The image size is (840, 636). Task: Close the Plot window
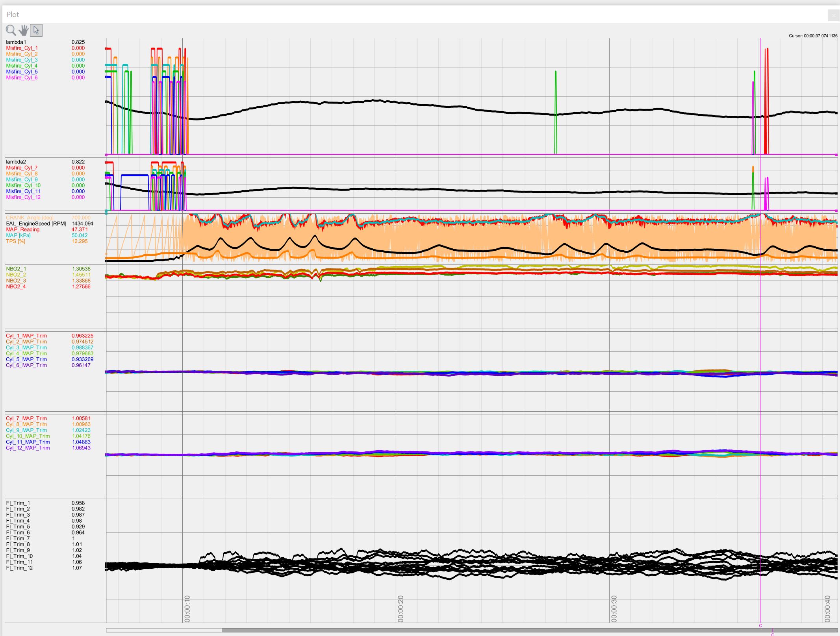[x=833, y=15]
